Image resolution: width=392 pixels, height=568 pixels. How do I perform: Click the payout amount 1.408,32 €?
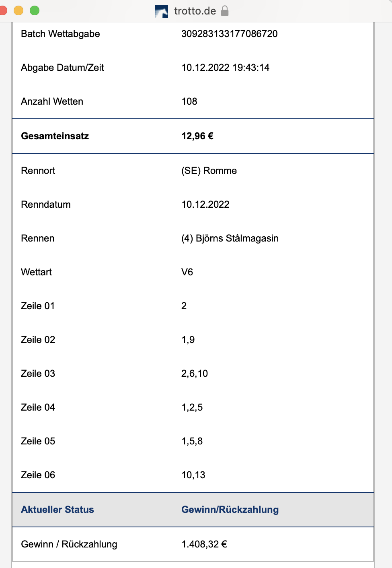click(204, 544)
